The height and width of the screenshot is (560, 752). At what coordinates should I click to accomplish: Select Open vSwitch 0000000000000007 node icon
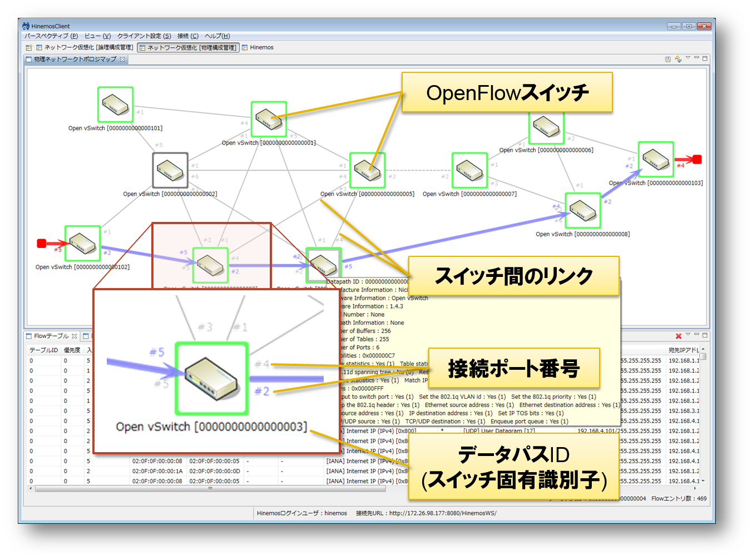pos(469,170)
